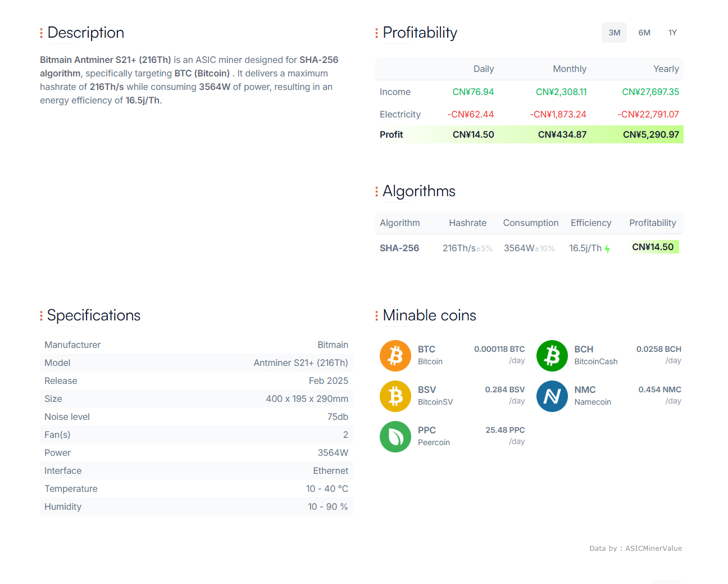Click the yearly income value CN¥27,697.35
The height and width of the screenshot is (584, 728).
pyautogui.click(x=650, y=92)
